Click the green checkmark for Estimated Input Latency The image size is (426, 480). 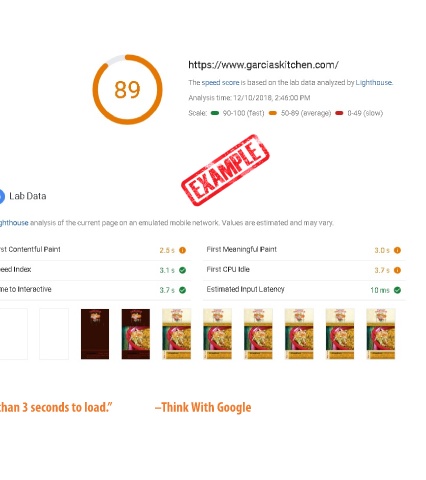(397, 290)
